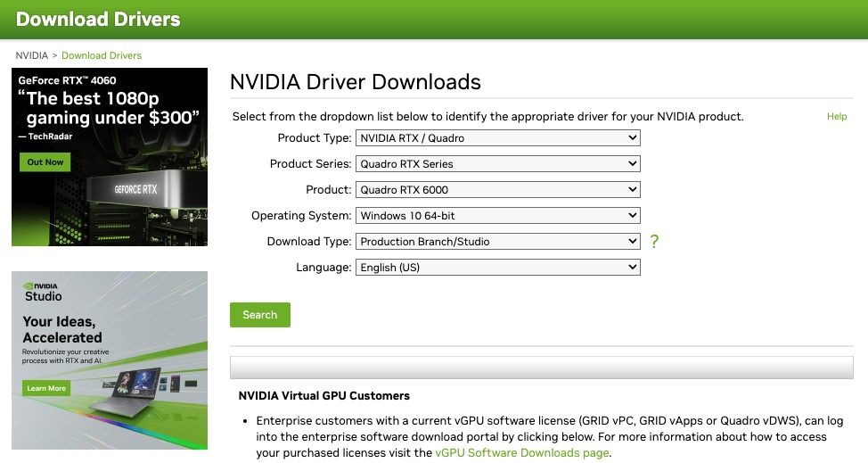
Task: Open the Product Series dropdown
Action: pos(497,164)
